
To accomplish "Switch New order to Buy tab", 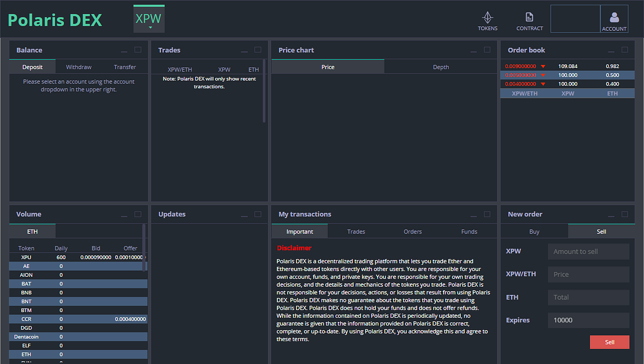I will (534, 231).
